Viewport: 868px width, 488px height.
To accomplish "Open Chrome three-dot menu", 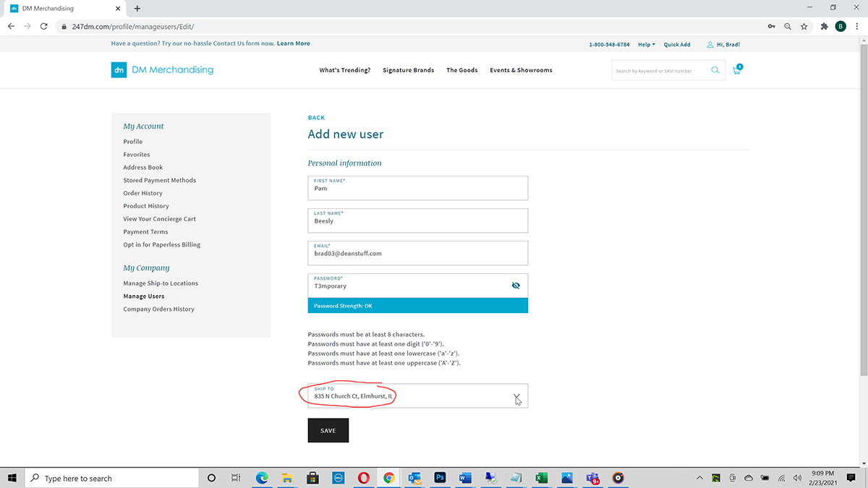I will click(856, 26).
